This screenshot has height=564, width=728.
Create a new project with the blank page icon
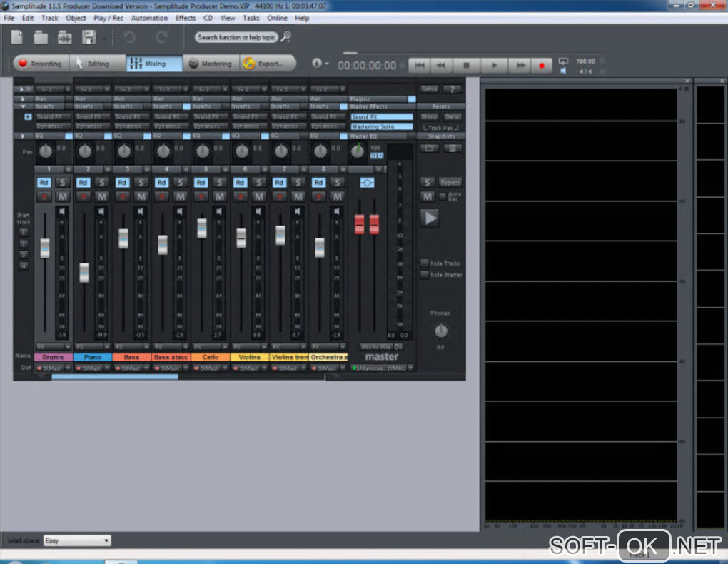16,36
